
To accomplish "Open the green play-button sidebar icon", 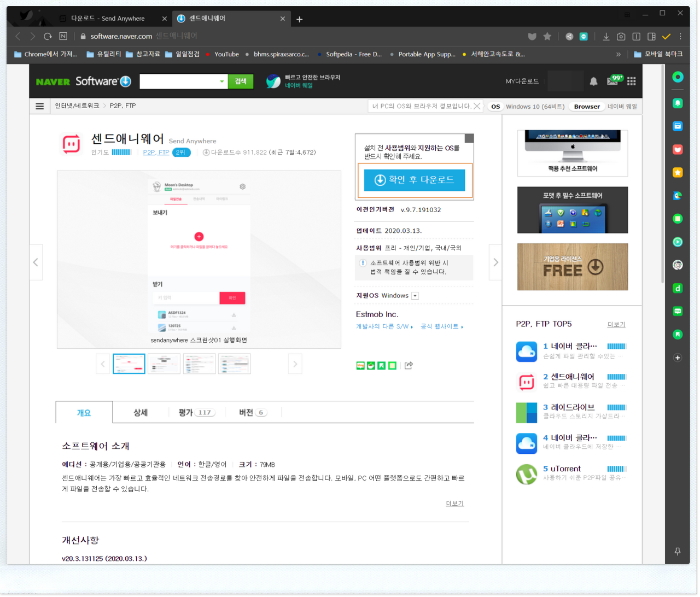I will coord(678,242).
